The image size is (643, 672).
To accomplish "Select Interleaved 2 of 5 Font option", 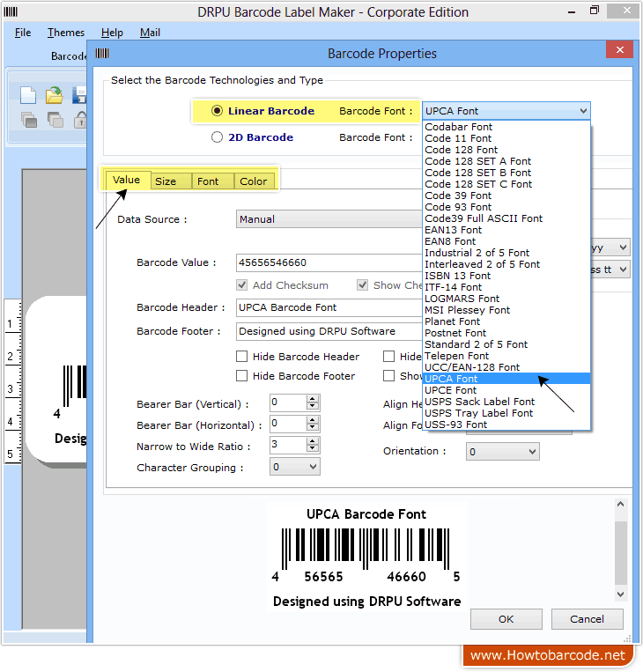I will 506,264.
